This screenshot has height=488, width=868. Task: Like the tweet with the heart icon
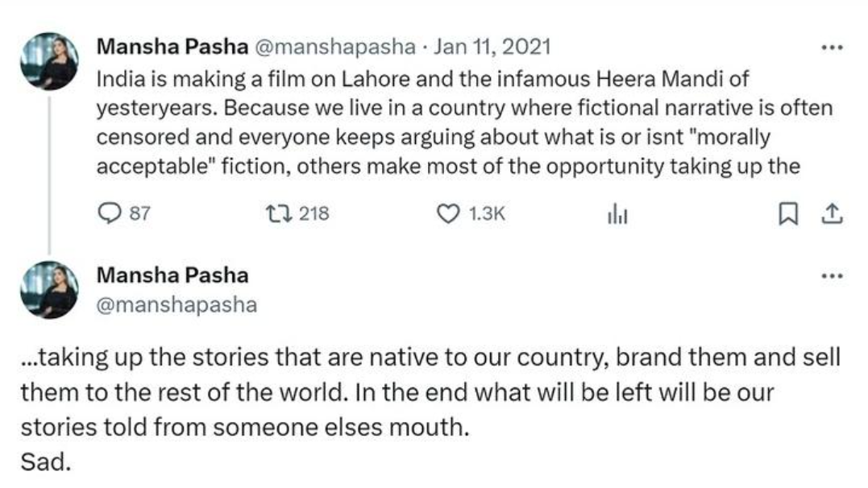(446, 213)
